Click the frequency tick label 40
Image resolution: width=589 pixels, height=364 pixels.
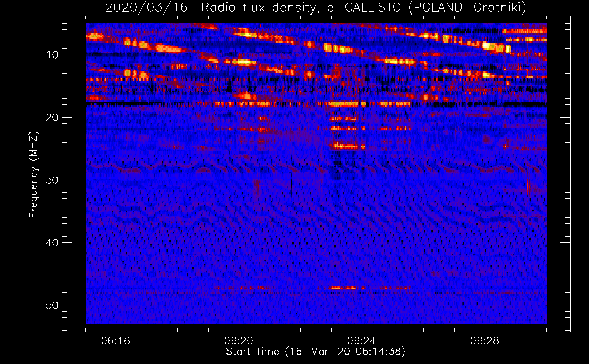coord(52,243)
